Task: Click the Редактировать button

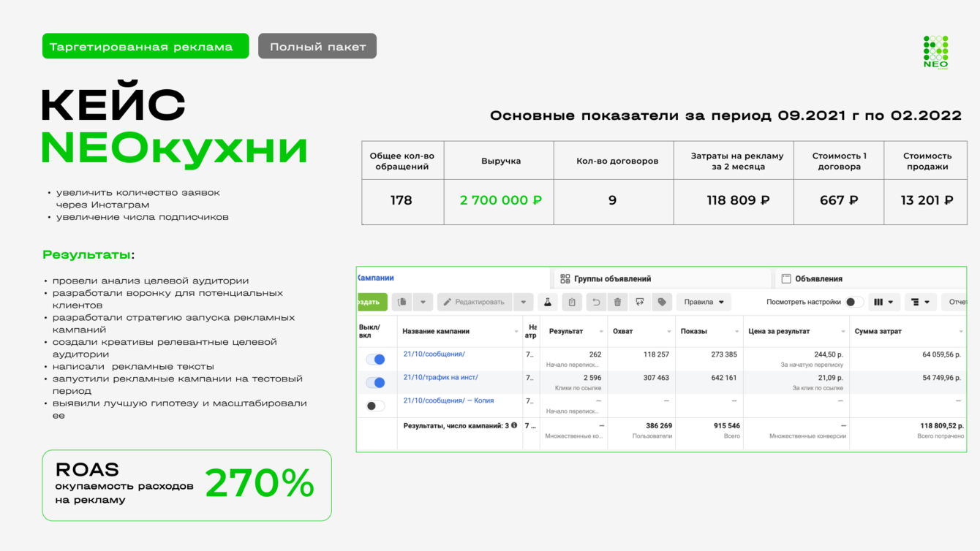Action: coord(474,302)
